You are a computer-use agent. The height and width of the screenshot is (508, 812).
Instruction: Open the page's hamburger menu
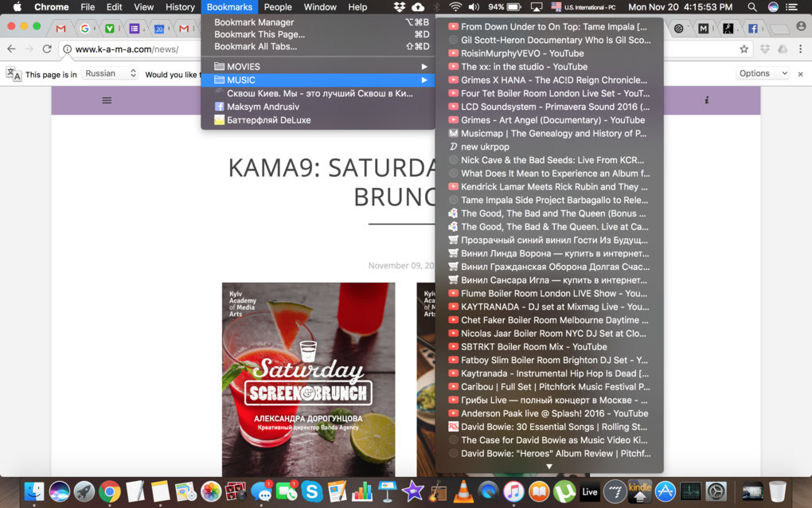pyautogui.click(x=107, y=100)
